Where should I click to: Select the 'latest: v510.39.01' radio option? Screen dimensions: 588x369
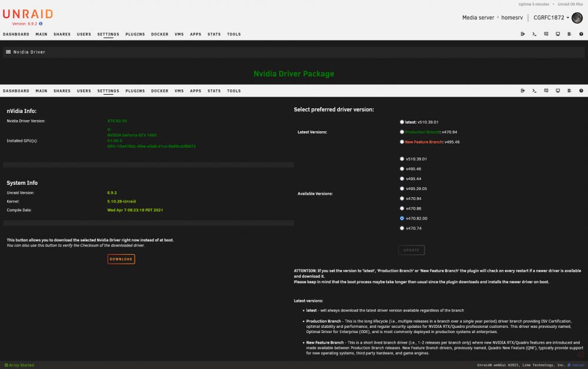coord(402,122)
